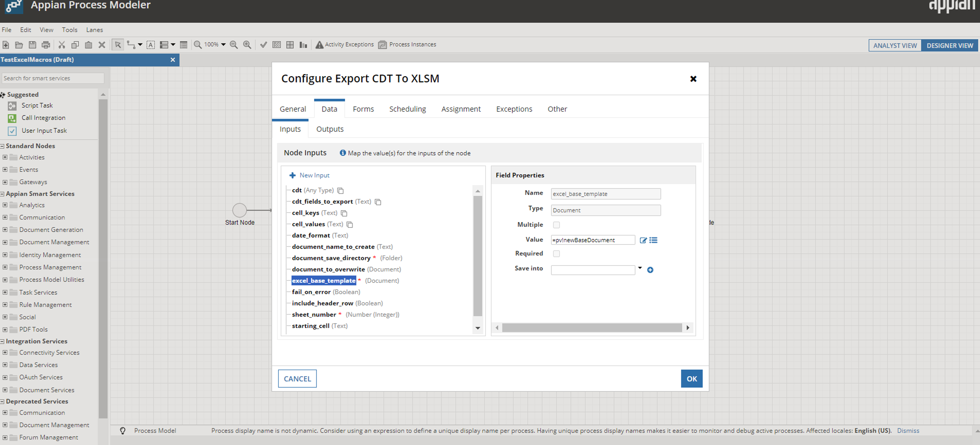Open the swimlane dropdown arrow
Screen dimensions: 980x445
tap(173, 45)
